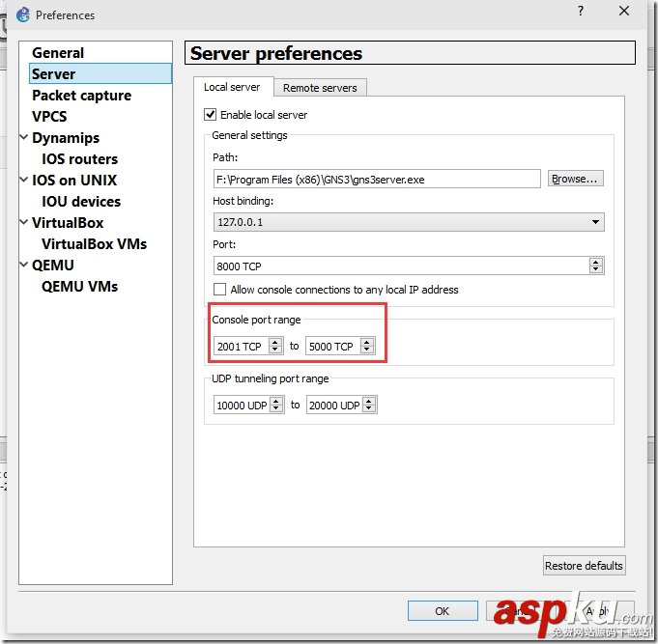Click the Browse button
This screenshot has width=658, height=644.
[575, 179]
